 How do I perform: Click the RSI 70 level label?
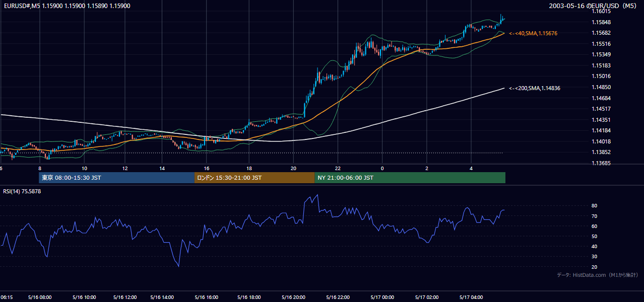[595, 216]
